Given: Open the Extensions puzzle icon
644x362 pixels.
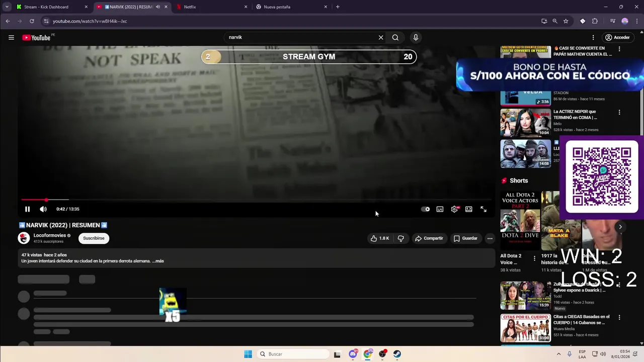Looking at the screenshot, I should point(595,21).
